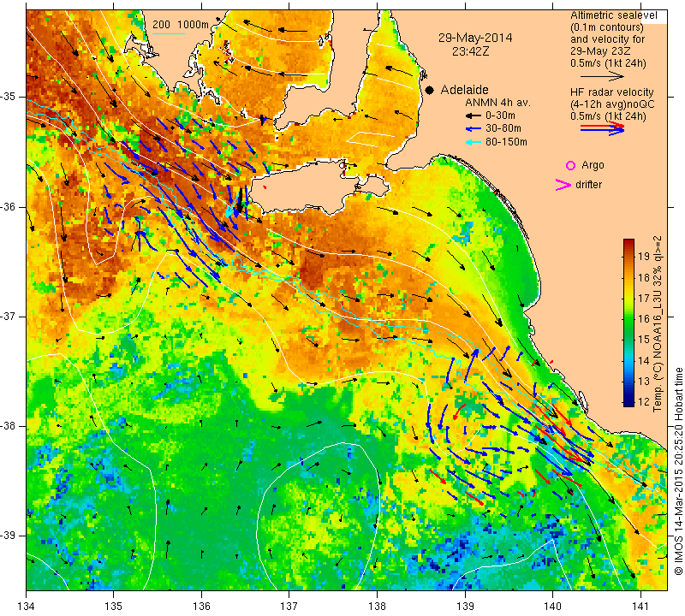Click the '-35' latitude axis label
This screenshot has height=616, width=685.
pos(9,97)
